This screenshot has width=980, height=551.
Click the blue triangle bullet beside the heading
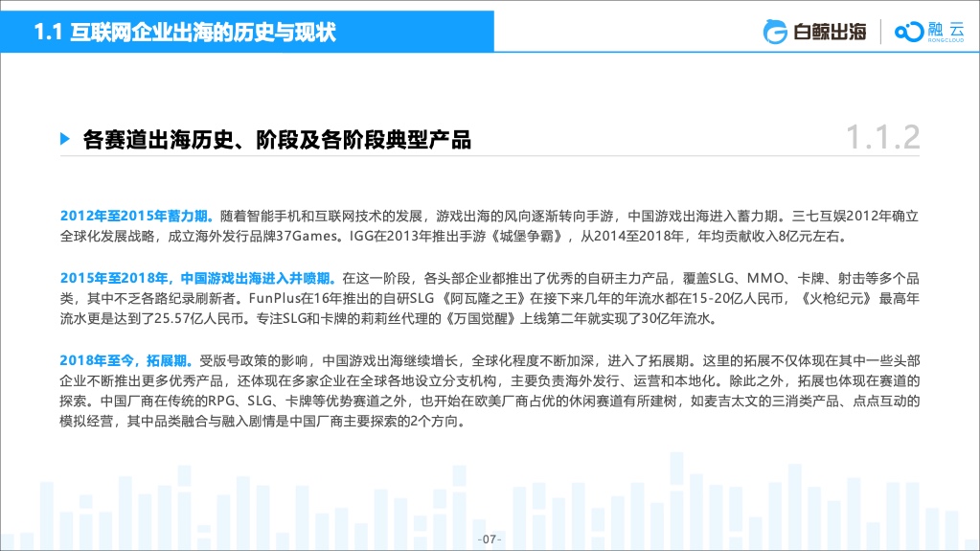click(65, 139)
